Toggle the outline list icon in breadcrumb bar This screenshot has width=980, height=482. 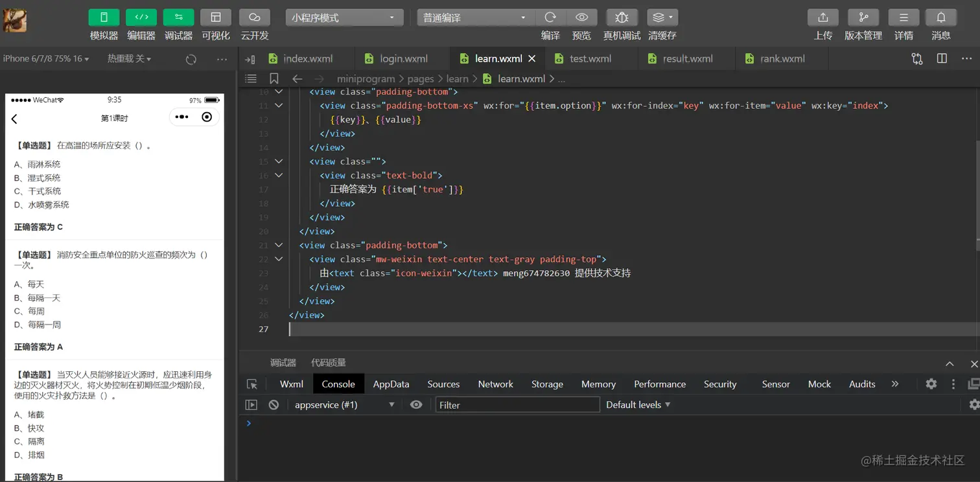coord(251,78)
